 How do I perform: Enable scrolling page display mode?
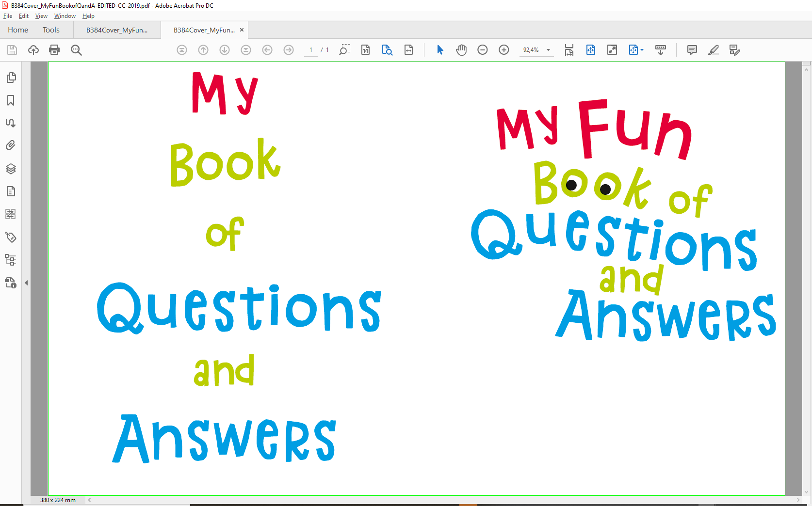coord(569,50)
